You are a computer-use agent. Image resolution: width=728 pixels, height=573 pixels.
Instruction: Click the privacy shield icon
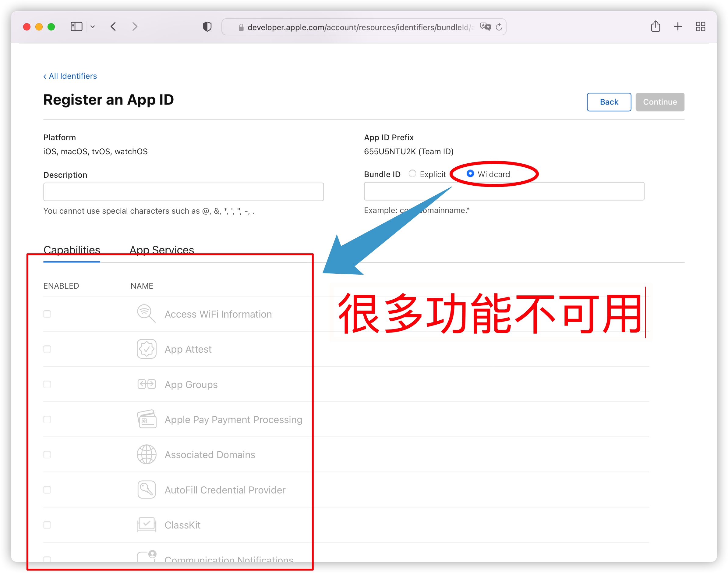[x=207, y=27]
